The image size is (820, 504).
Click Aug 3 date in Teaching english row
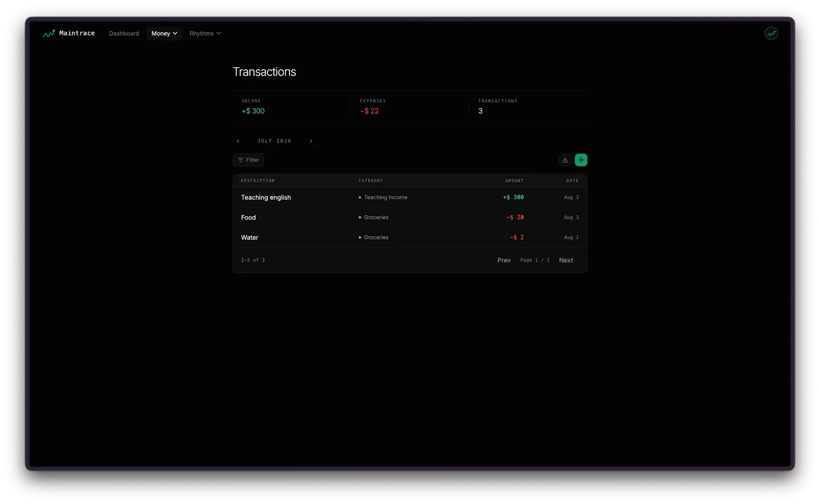tap(571, 197)
